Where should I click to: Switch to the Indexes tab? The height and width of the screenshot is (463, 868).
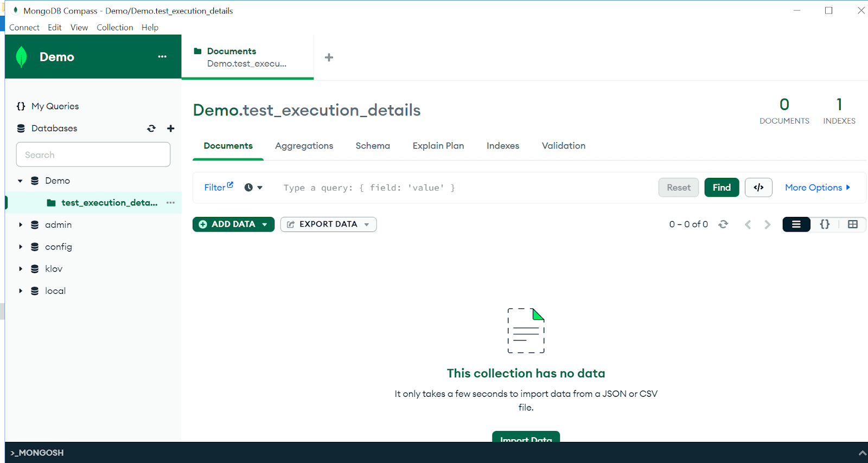tap(503, 146)
